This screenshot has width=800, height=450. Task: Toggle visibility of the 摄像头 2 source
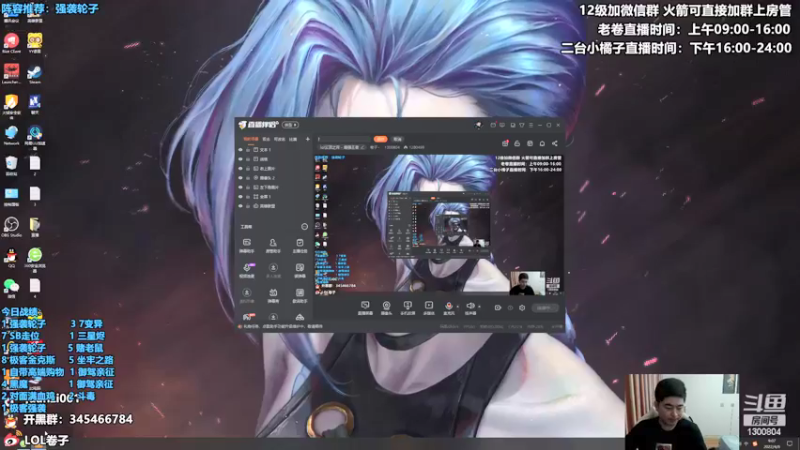point(240,178)
